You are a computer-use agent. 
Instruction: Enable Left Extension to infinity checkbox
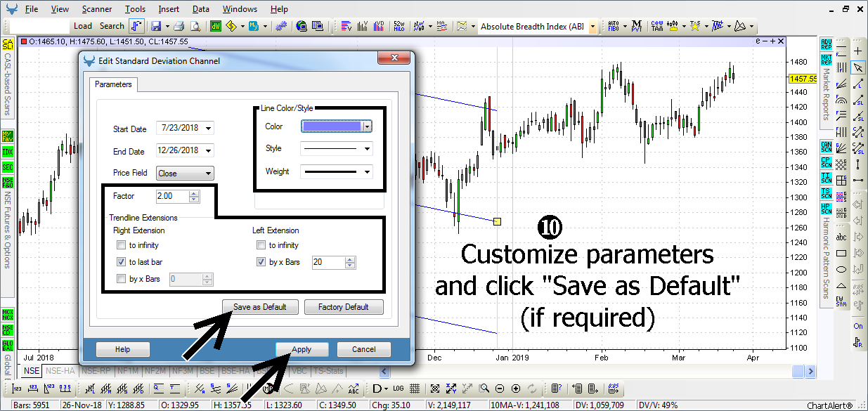click(261, 245)
